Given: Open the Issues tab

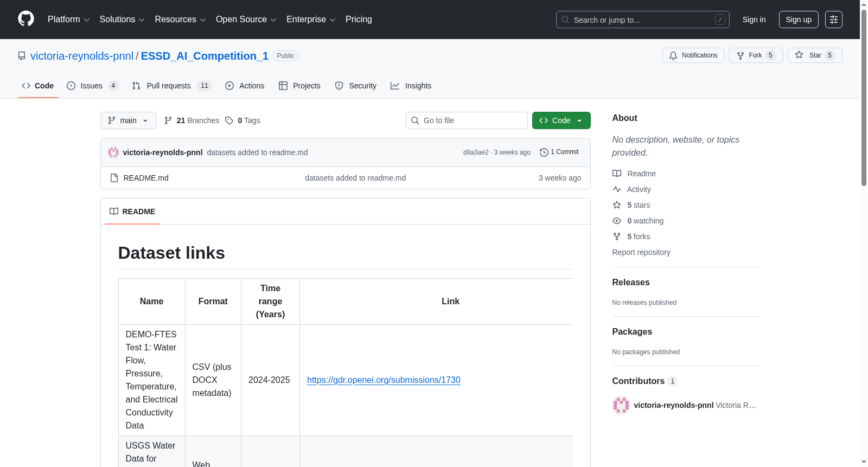Looking at the screenshot, I should click(x=92, y=86).
